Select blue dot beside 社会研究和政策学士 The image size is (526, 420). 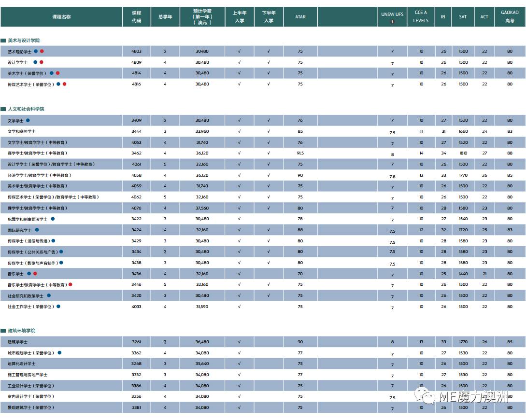(49, 295)
